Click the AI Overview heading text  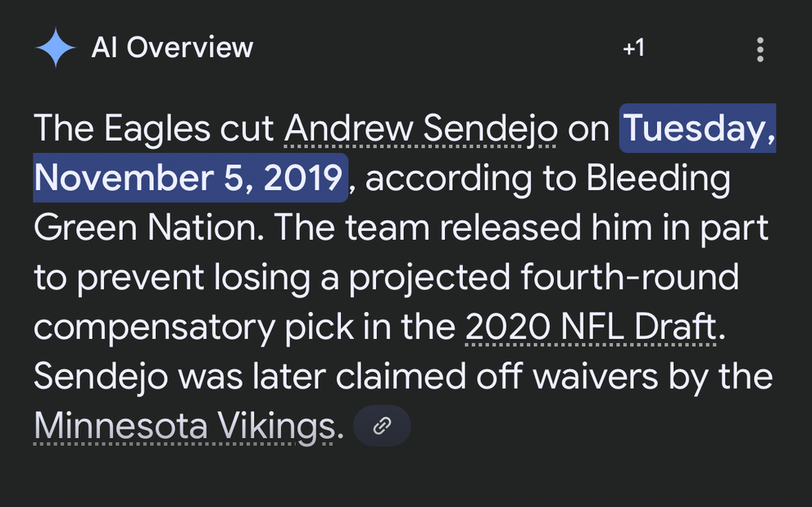coord(172,48)
